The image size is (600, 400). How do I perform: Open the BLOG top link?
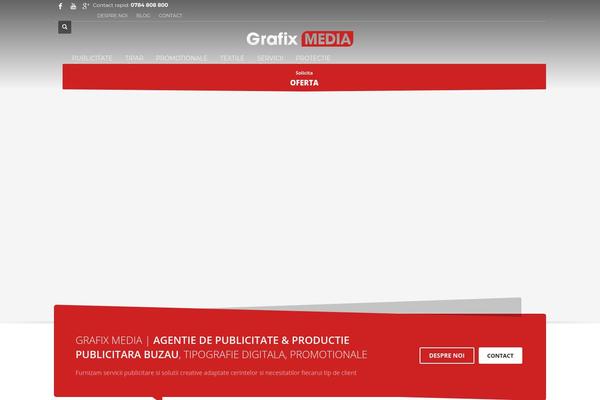coord(143,16)
